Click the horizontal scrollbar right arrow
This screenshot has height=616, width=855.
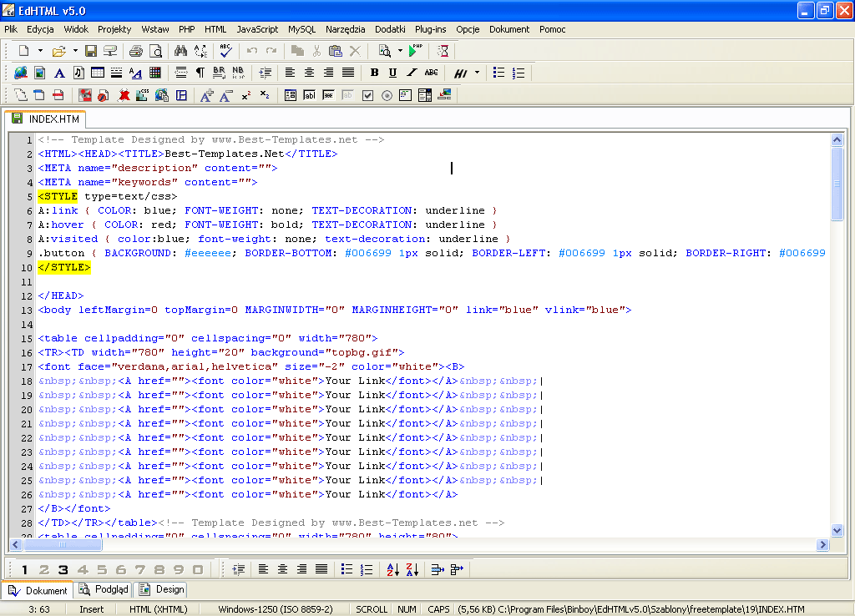click(x=822, y=544)
